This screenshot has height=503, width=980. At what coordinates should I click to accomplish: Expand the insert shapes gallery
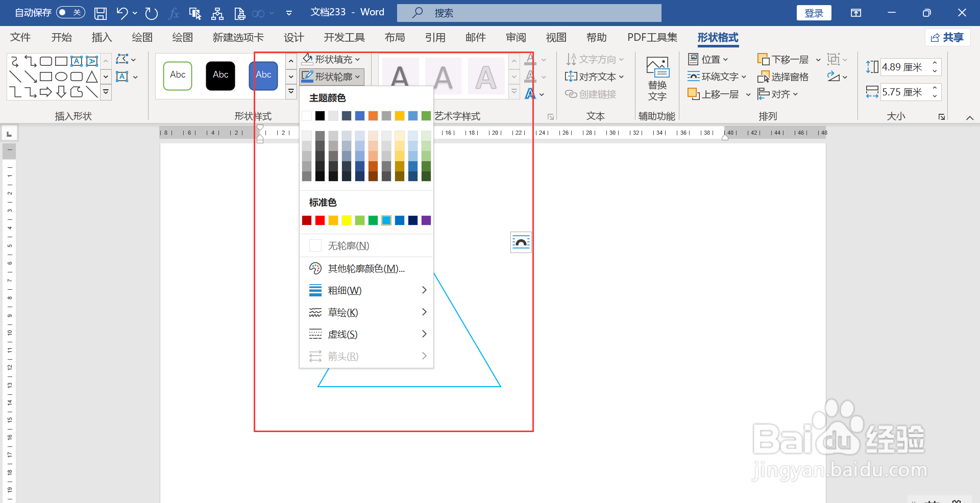[x=106, y=92]
